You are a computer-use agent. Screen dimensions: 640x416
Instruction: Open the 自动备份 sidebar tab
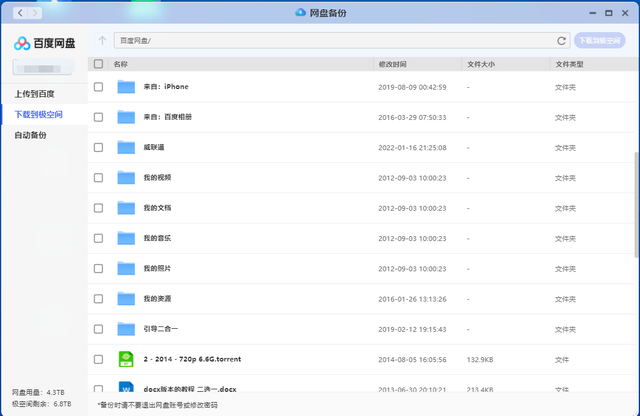pos(30,135)
